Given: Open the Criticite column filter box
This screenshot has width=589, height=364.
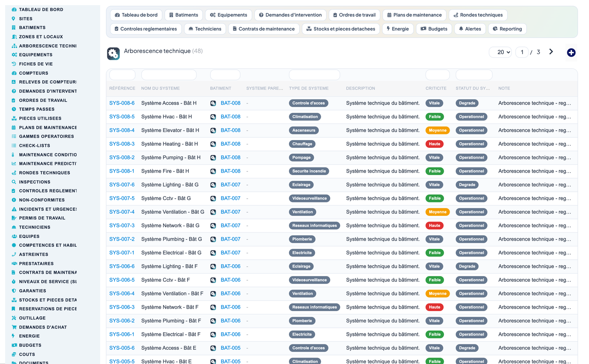Looking at the screenshot, I should tap(437, 75).
